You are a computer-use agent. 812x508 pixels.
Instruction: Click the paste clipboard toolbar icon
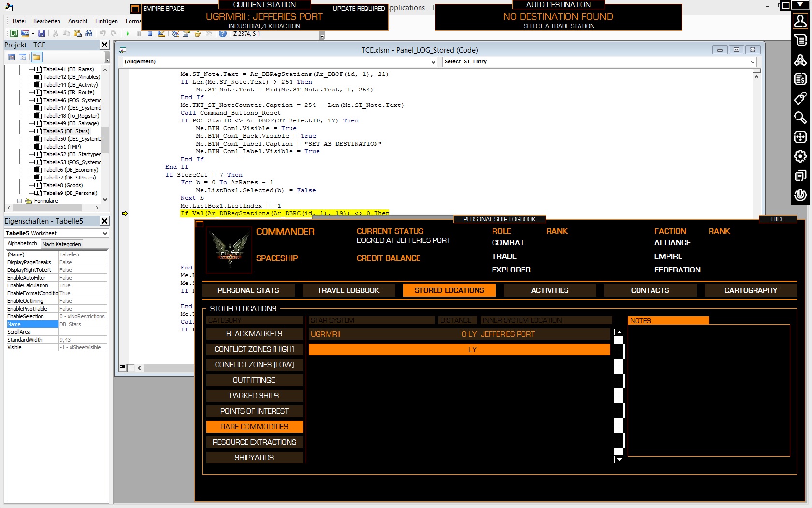(77, 33)
